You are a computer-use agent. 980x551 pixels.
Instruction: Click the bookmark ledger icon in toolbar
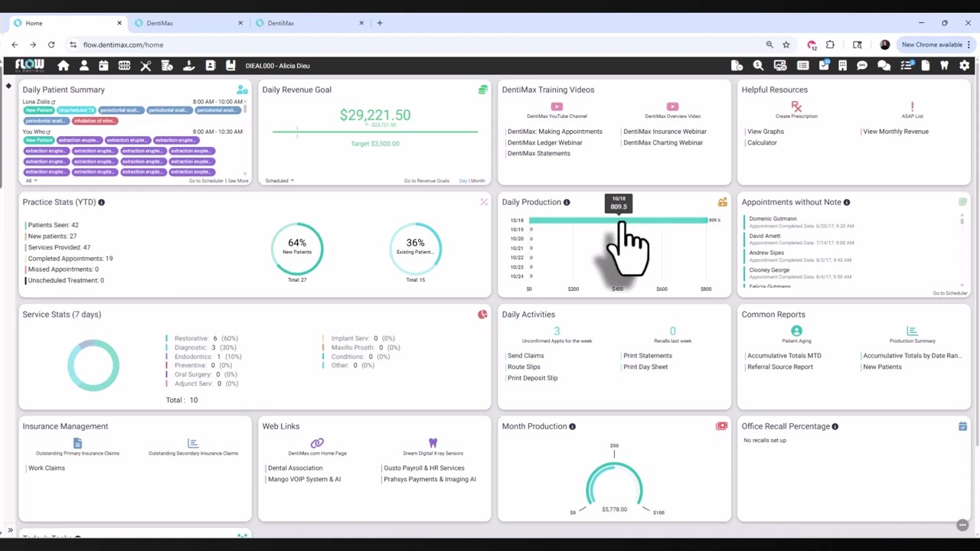coord(230,66)
